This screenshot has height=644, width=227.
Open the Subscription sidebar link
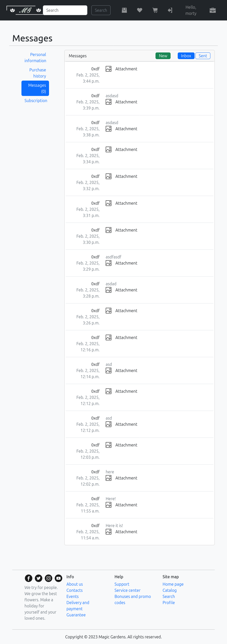click(x=36, y=101)
